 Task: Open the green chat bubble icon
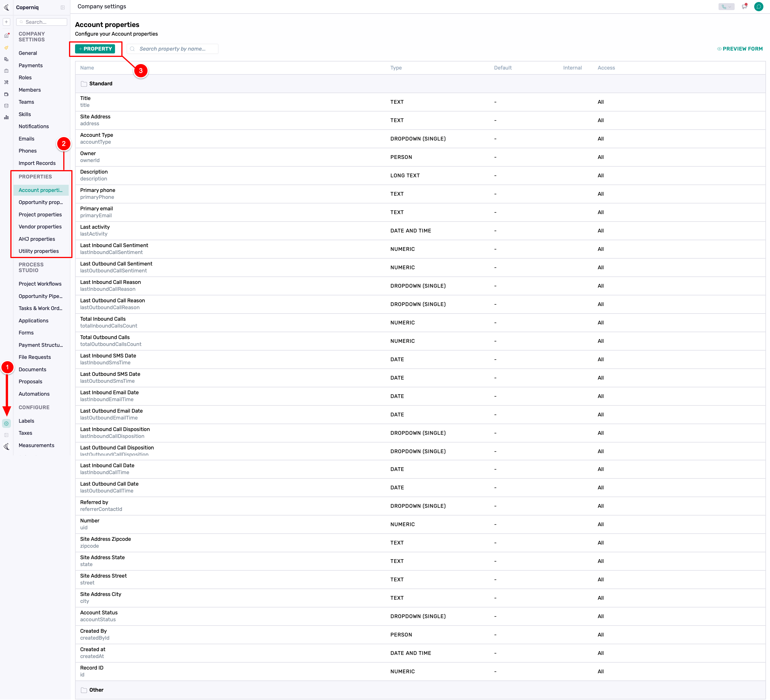(758, 7)
